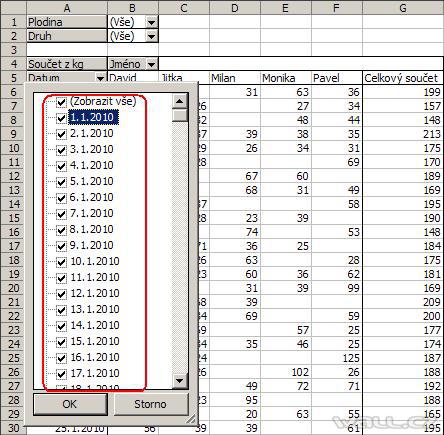Select Milan cell with value 74
Viewport: 444px width, 435px height.
pyautogui.click(x=235, y=232)
